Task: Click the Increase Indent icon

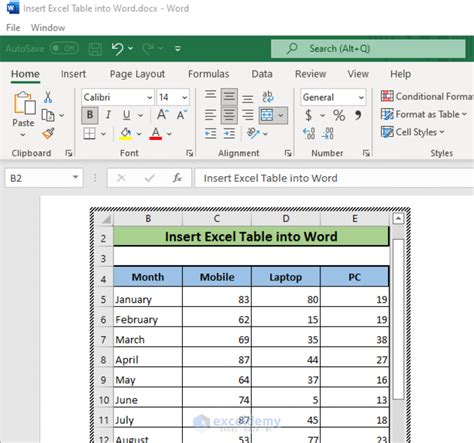Action: (229, 134)
